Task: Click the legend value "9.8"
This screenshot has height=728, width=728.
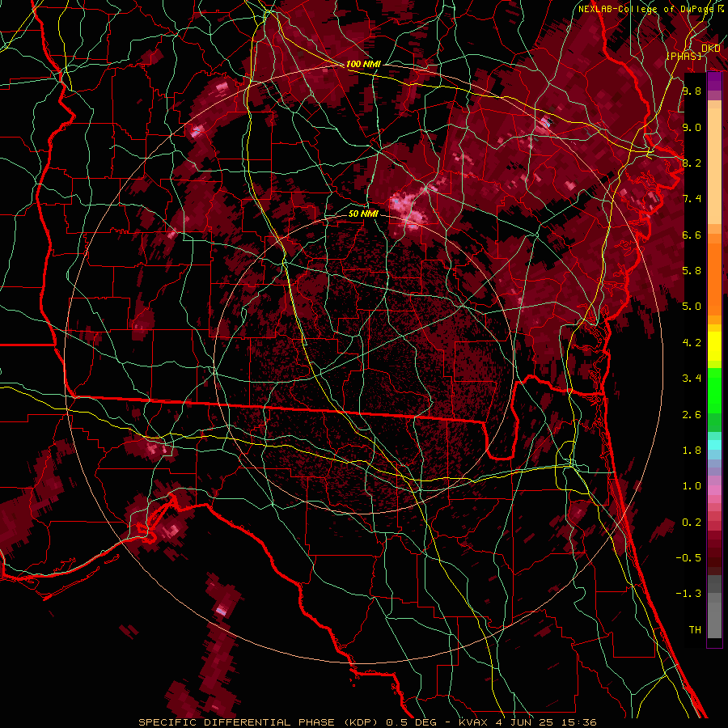Action: point(692,91)
